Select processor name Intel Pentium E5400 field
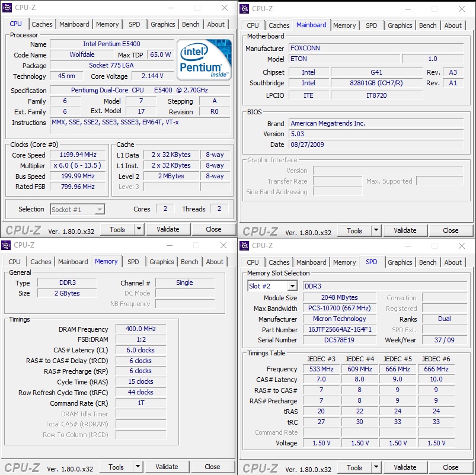This screenshot has height=475, width=476. pos(111,44)
